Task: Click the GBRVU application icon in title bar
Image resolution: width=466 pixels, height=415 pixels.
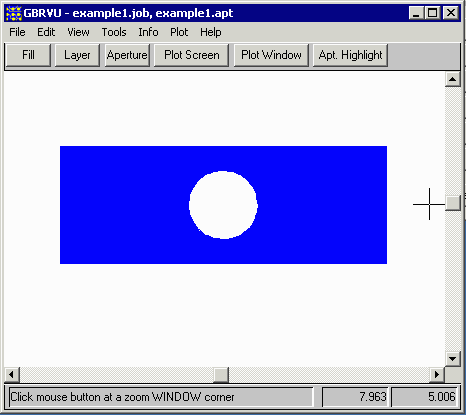Action: 14,13
